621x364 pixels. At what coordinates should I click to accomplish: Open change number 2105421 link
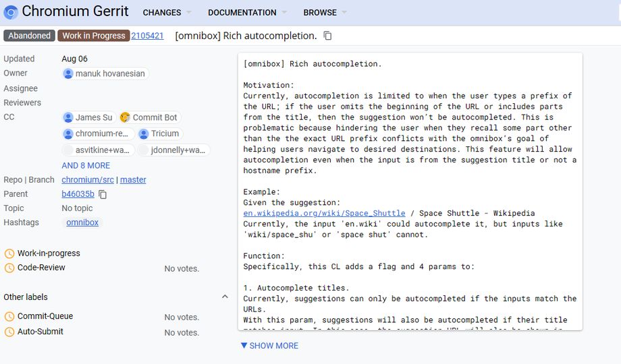pyautogui.click(x=147, y=36)
